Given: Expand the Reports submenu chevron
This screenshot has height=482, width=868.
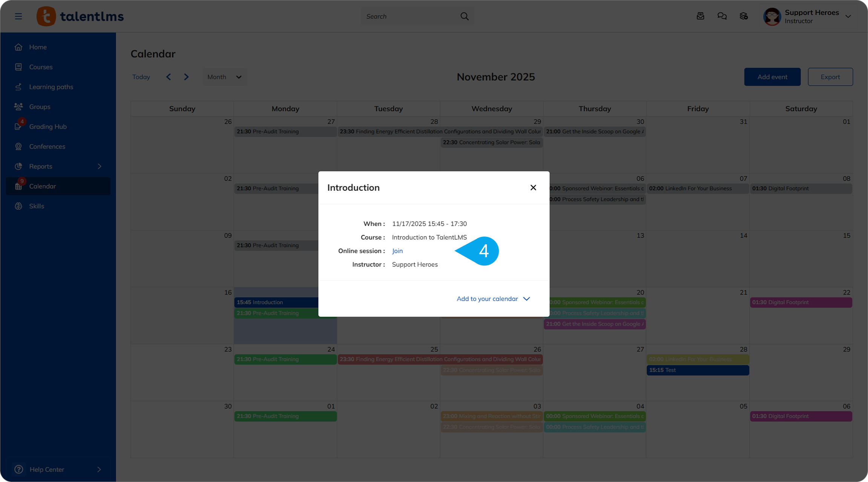Looking at the screenshot, I should coord(100,166).
